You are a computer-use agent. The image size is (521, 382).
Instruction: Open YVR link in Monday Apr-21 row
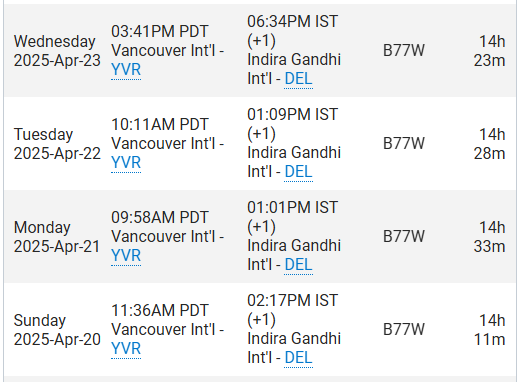point(126,256)
